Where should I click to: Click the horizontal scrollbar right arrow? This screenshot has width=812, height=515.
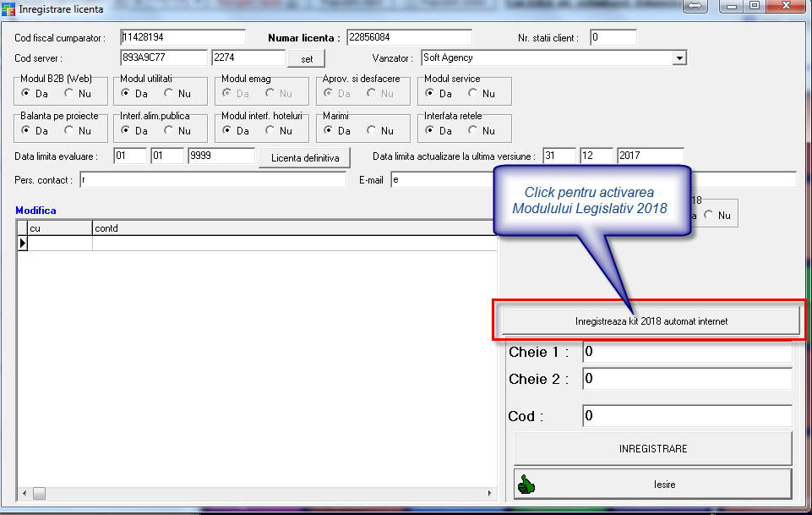pos(490,493)
